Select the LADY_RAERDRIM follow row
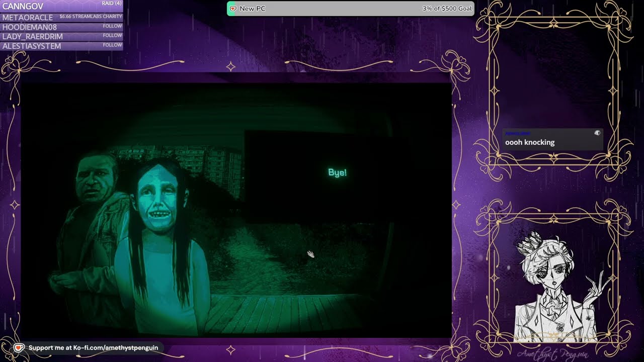This screenshot has width=644, height=362. click(x=61, y=36)
